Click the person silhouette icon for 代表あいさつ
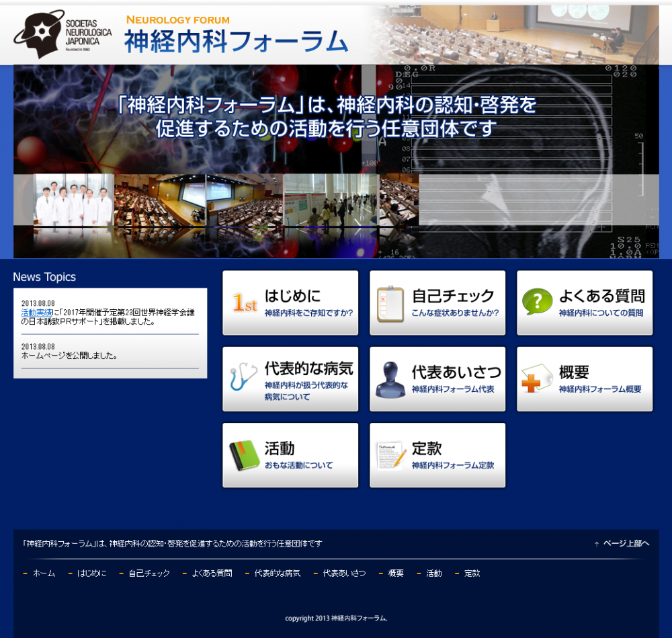 pyautogui.click(x=390, y=379)
